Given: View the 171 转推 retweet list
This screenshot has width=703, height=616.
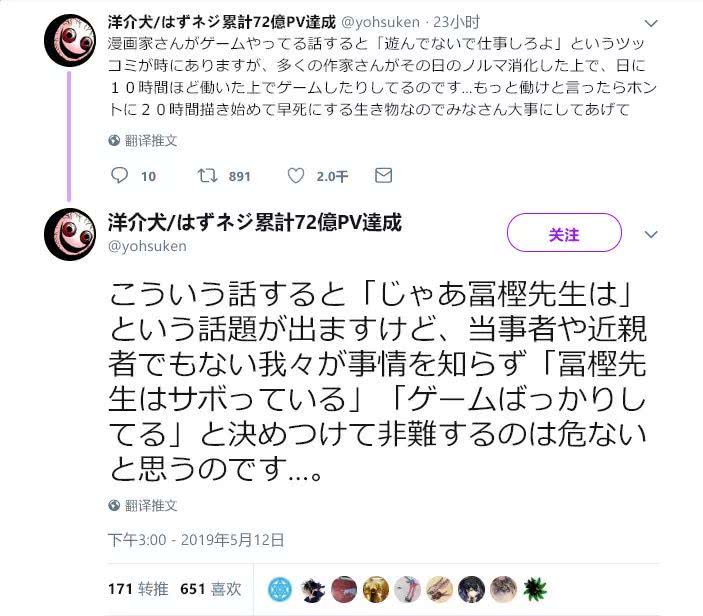Looking at the screenshot, I should pos(138,589).
